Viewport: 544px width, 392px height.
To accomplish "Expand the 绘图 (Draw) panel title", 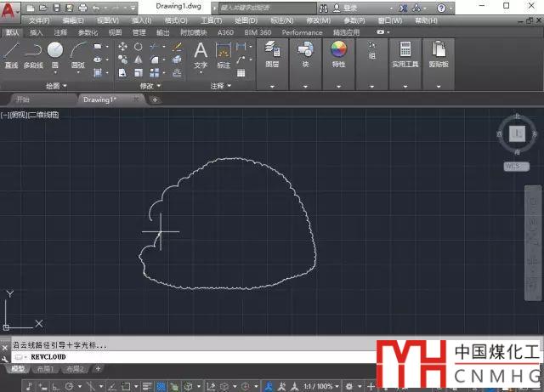I will [x=56, y=86].
